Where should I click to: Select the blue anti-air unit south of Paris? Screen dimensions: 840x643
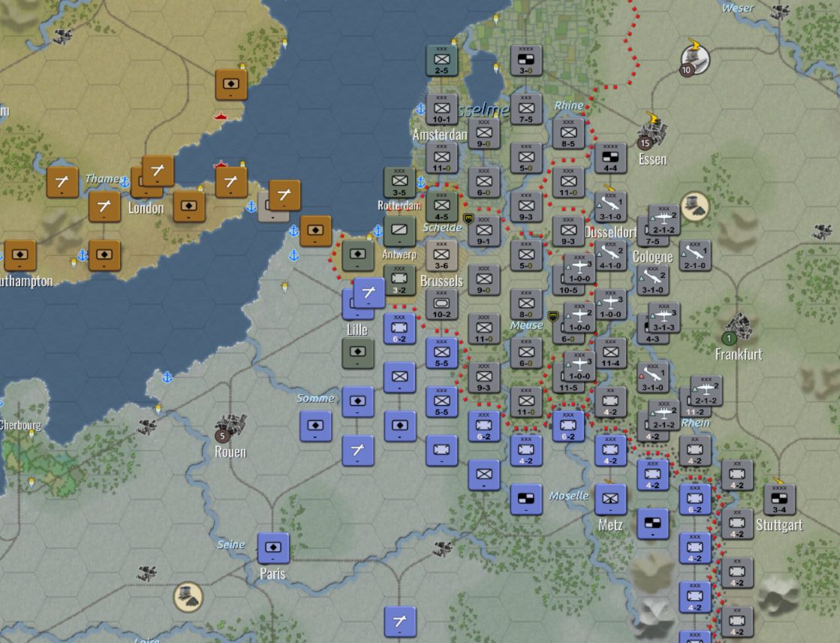399,621
